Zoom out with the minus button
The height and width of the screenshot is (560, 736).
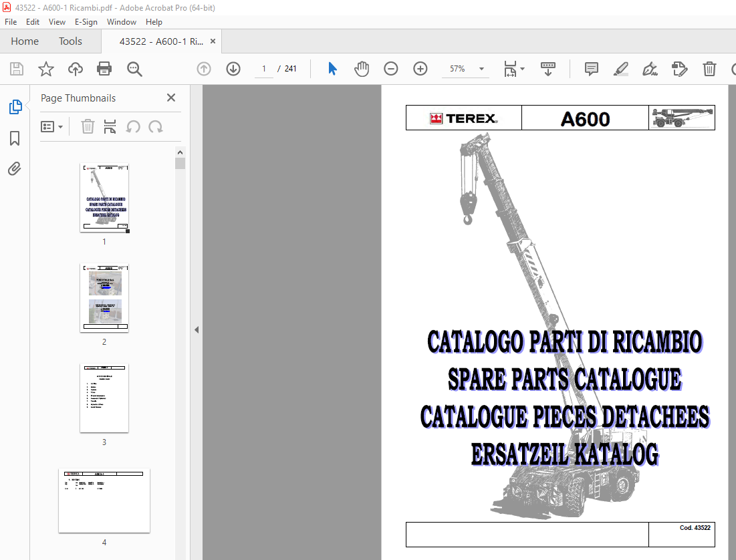pos(390,69)
